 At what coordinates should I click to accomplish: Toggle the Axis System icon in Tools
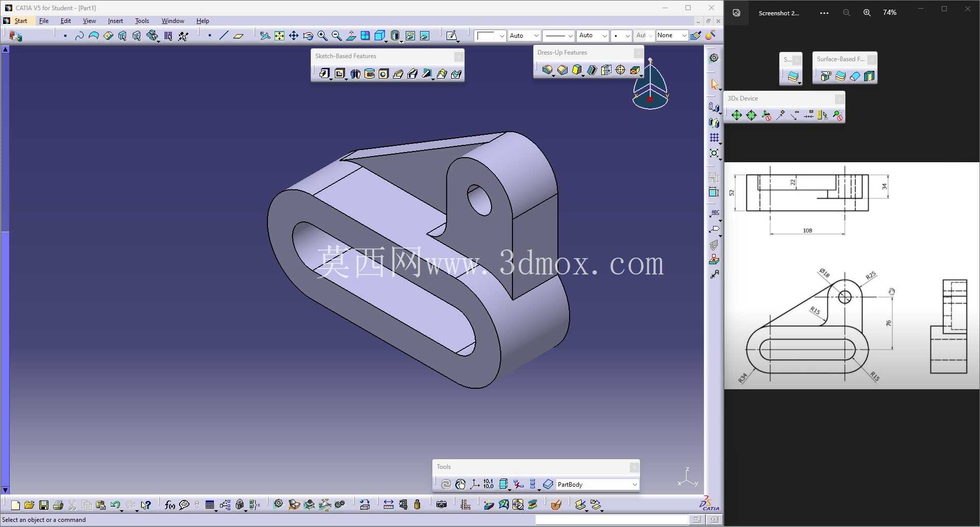[x=475, y=484]
